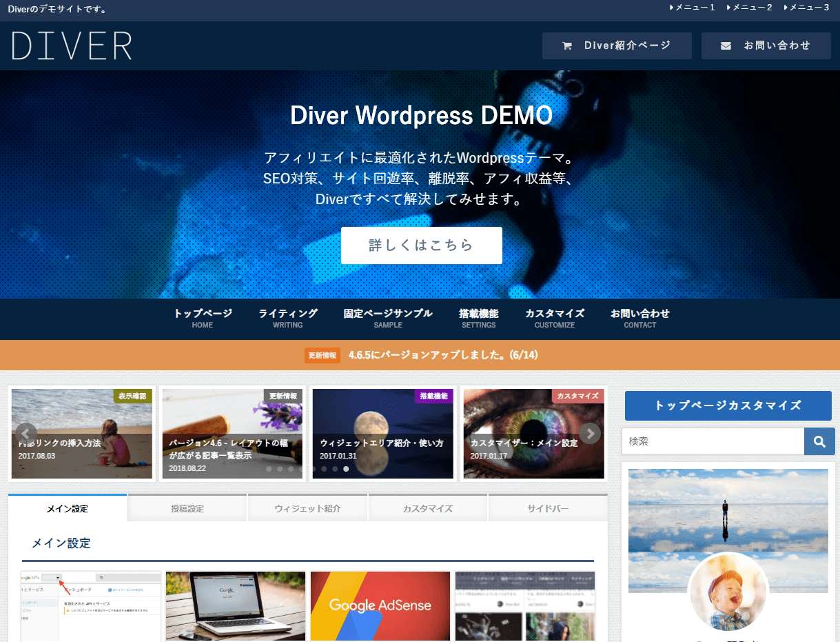The image size is (840, 642).
Task: Open the Diver紹介ページ cart button
Action: click(x=617, y=46)
